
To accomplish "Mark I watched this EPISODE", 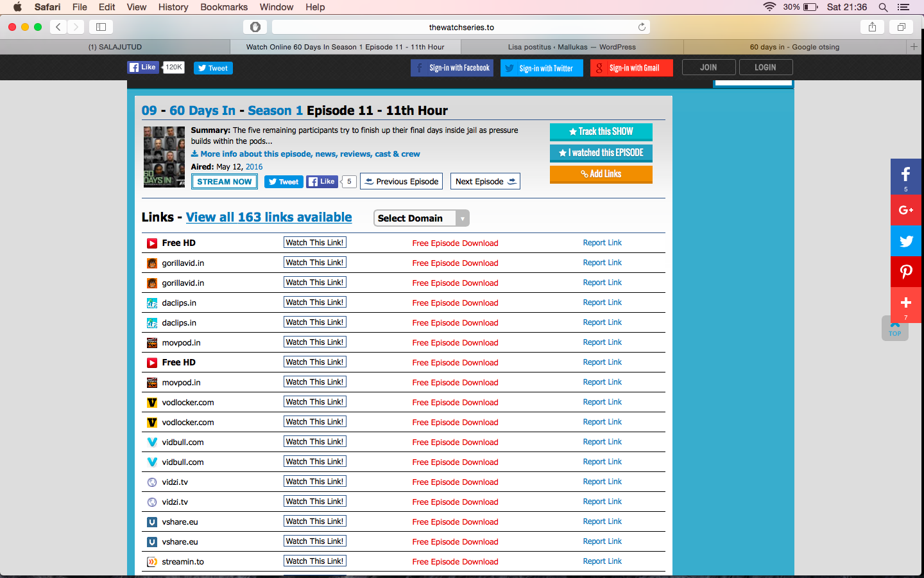I will click(601, 153).
